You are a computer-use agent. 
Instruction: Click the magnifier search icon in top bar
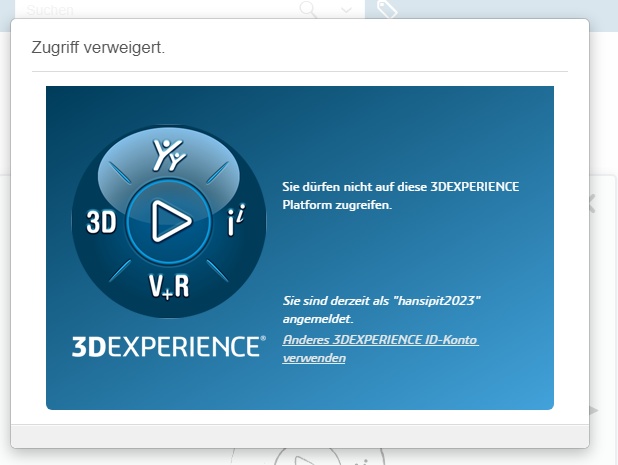308,9
